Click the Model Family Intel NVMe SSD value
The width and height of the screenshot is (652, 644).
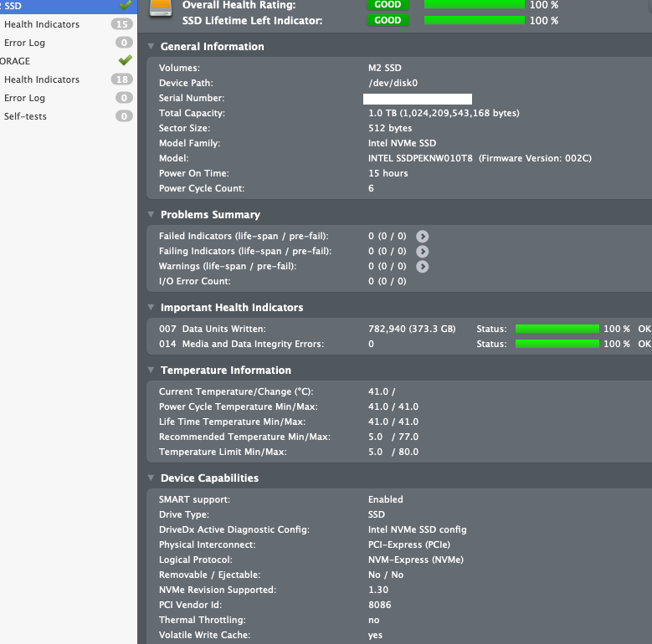point(402,143)
